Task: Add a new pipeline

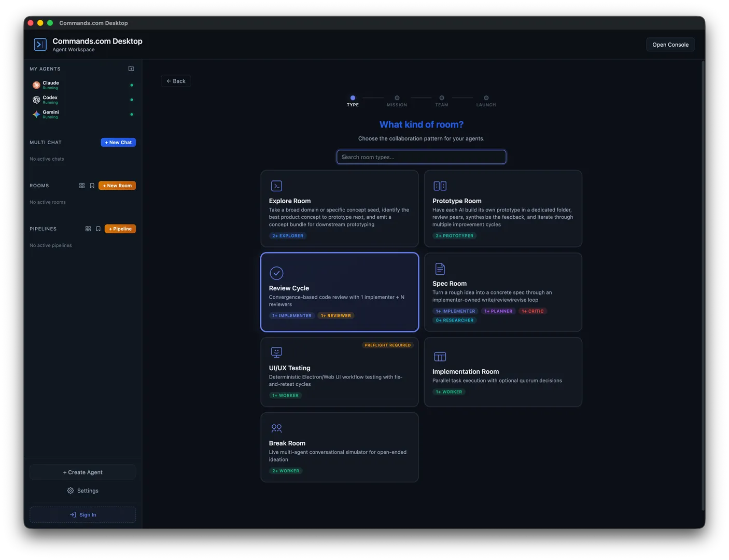Action: click(120, 229)
